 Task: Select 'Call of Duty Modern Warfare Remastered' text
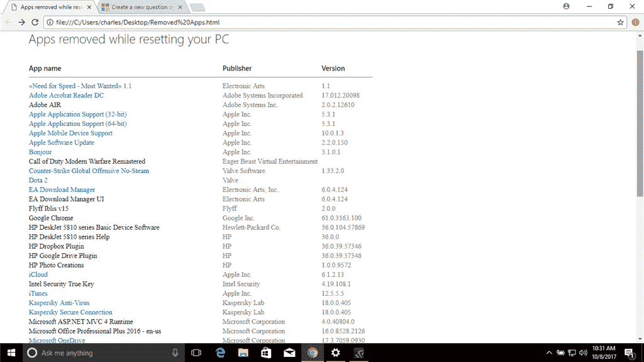tap(87, 162)
